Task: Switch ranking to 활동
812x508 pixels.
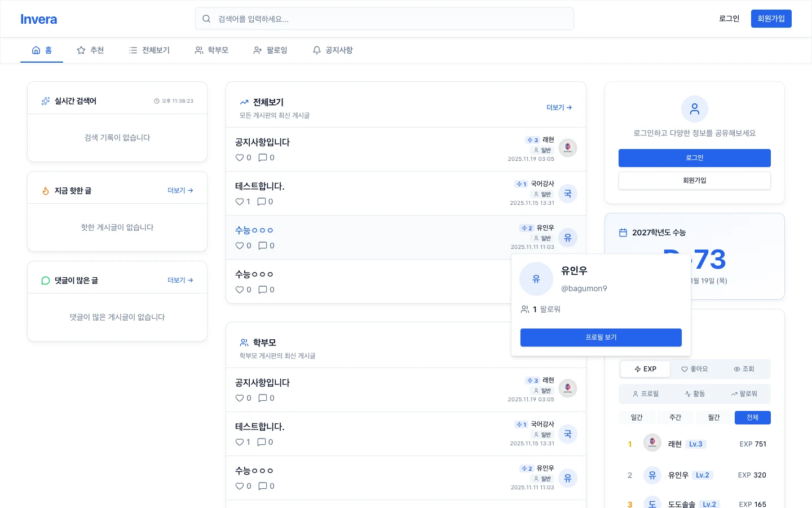Action: point(694,394)
